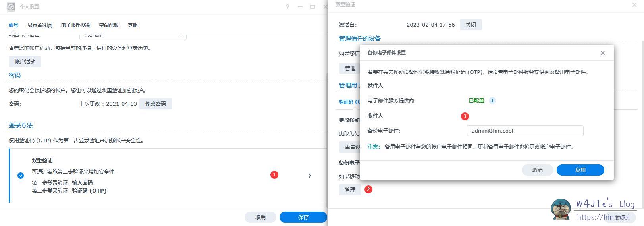Click info icon next to 已配置
The height and width of the screenshot is (226, 644).
492,100
